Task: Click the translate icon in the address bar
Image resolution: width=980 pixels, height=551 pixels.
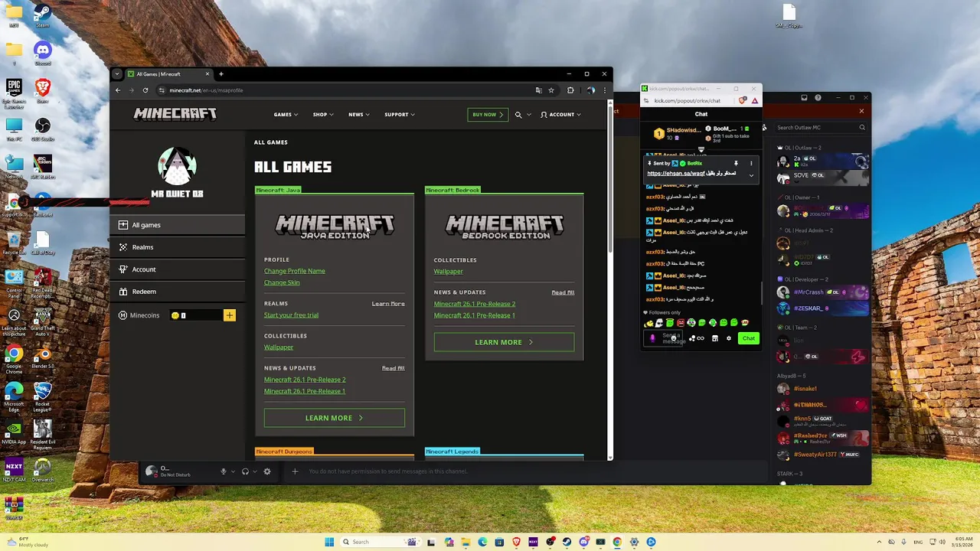Action: (539, 90)
